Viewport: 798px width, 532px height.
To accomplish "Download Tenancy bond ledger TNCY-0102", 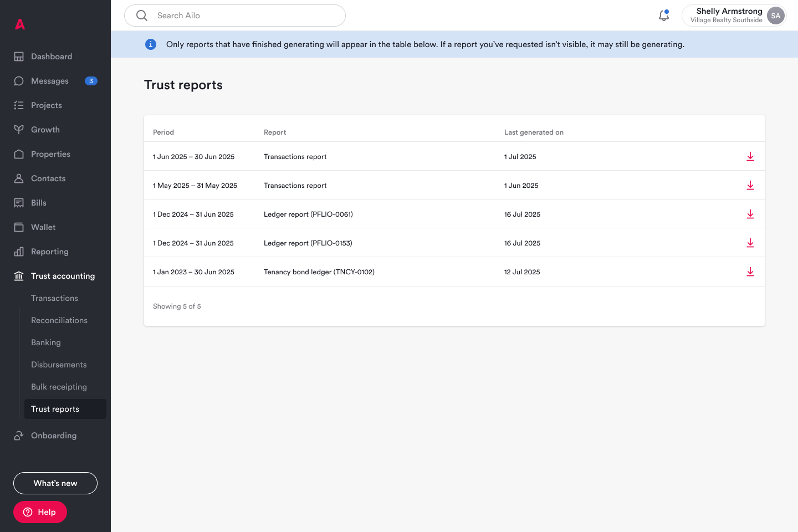I will [750, 272].
